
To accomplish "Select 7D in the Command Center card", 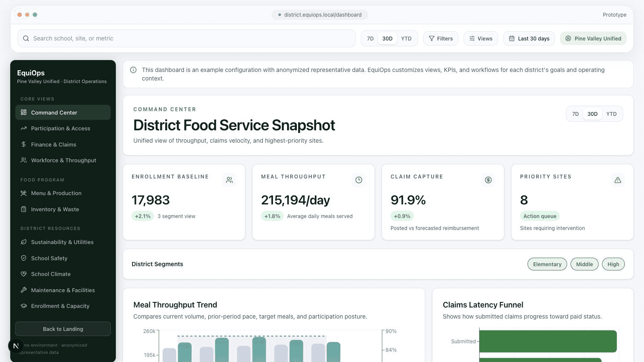I will tap(575, 114).
